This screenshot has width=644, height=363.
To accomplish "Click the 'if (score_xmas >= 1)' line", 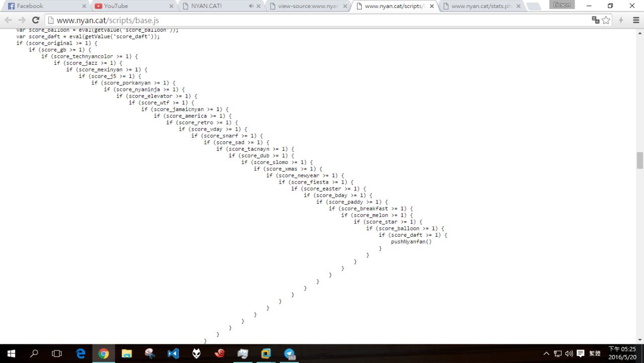I will [x=288, y=169].
